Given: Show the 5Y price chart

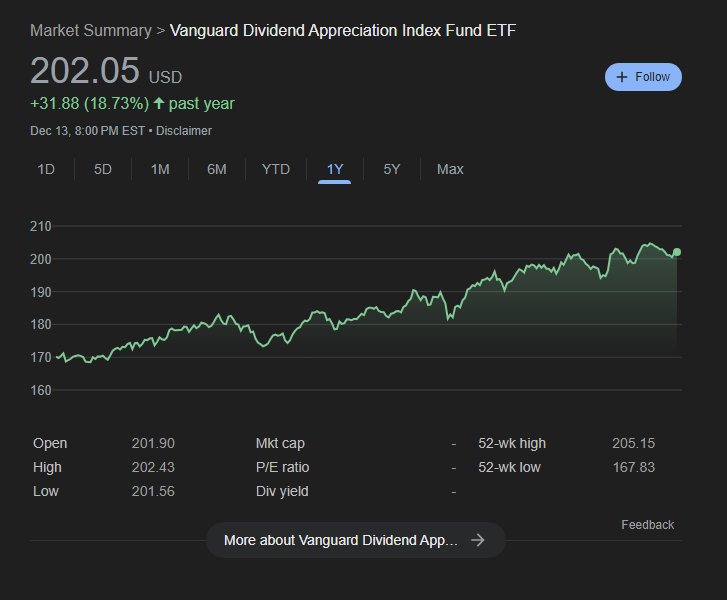Looking at the screenshot, I should 392,169.
